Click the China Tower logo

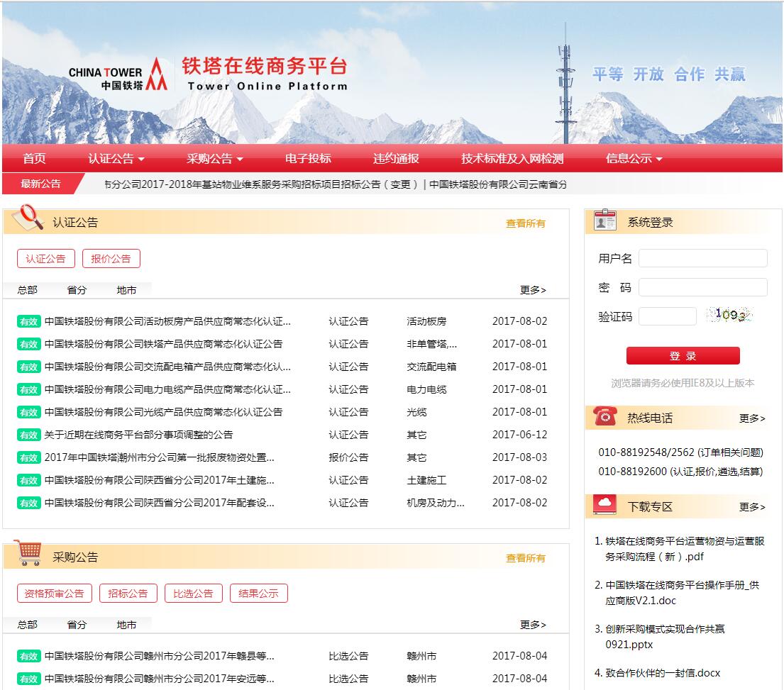118,75
